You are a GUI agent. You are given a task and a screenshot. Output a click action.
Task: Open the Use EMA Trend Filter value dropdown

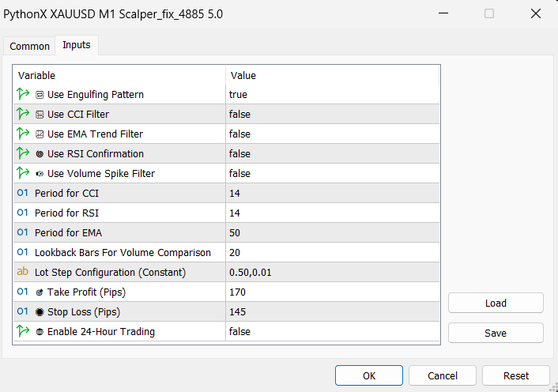click(x=332, y=134)
